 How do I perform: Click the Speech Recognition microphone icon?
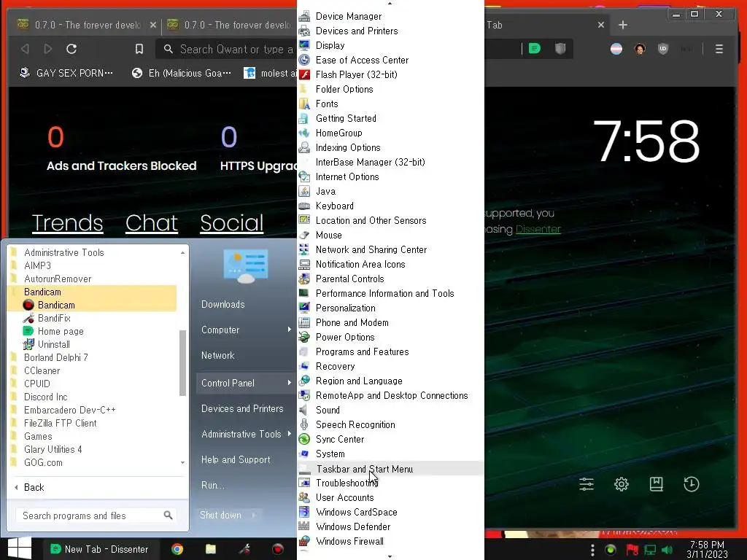[x=304, y=425]
